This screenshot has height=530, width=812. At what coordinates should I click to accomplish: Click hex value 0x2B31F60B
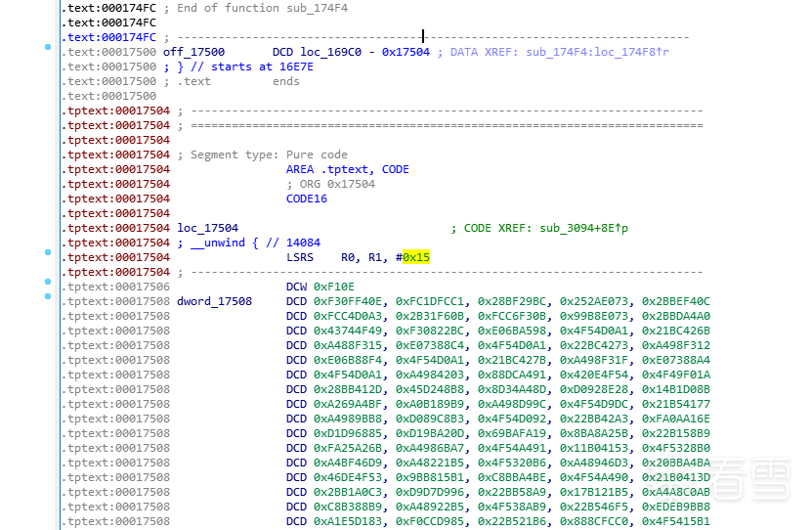(x=430, y=316)
